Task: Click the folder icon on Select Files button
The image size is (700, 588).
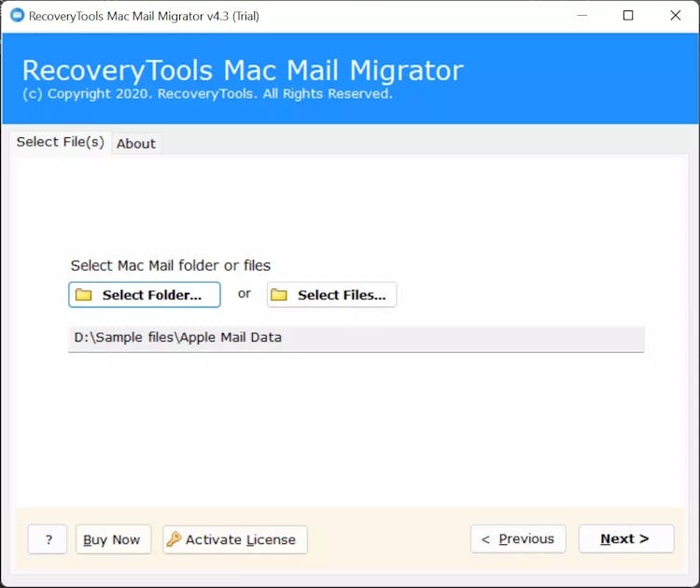Action: (x=279, y=295)
